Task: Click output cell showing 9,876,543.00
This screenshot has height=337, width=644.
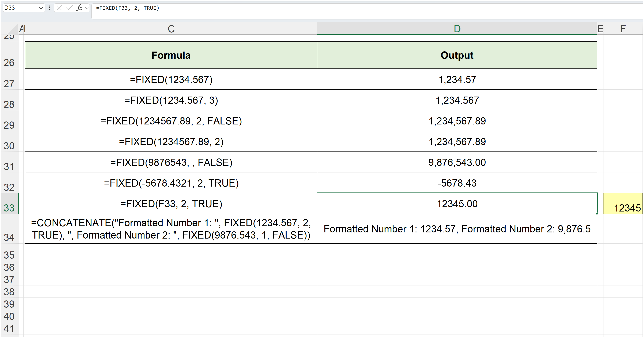Action: tap(457, 162)
